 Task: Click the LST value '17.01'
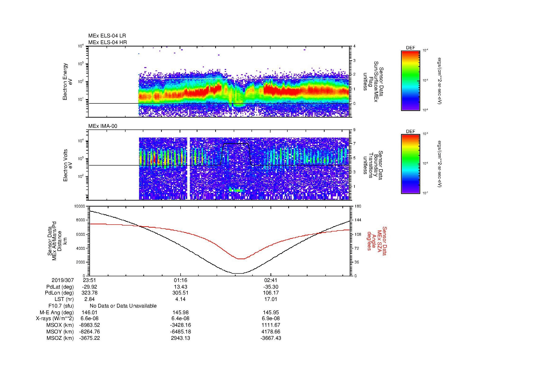pyautogui.click(x=271, y=299)
